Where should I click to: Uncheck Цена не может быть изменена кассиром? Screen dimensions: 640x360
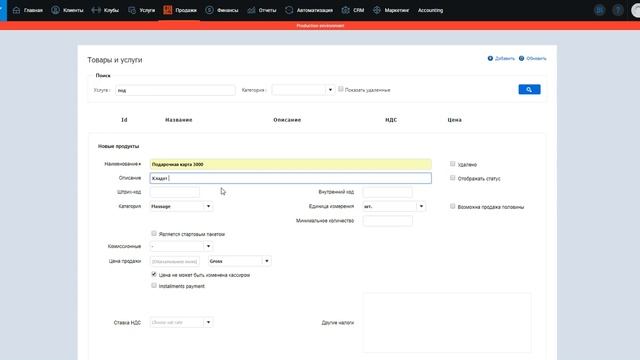(154, 274)
